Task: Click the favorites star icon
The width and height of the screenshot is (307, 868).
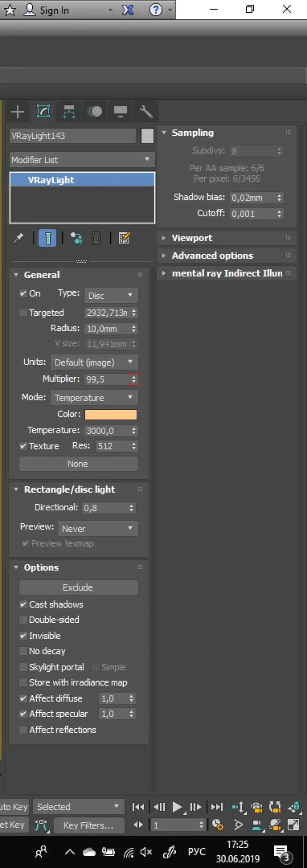Action: [10, 10]
